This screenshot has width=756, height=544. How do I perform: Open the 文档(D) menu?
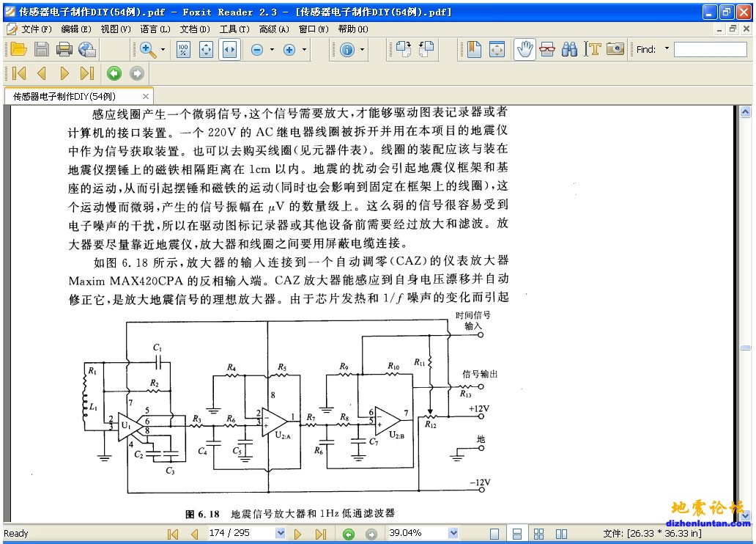click(x=195, y=29)
